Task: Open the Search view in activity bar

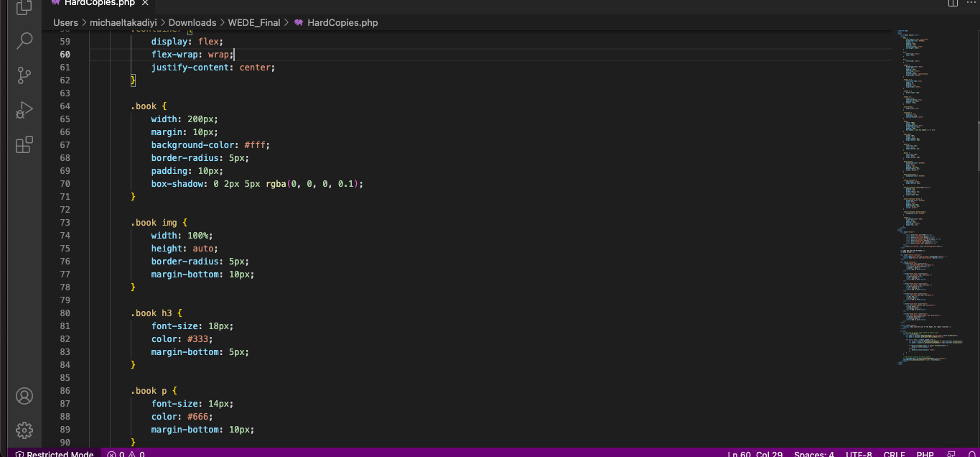Action: [24, 40]
